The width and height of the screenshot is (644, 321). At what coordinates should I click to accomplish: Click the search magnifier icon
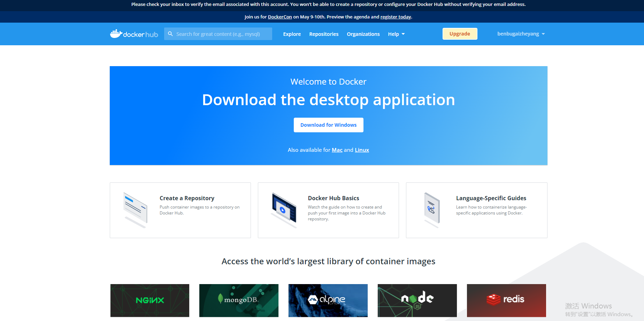(170, 34)
